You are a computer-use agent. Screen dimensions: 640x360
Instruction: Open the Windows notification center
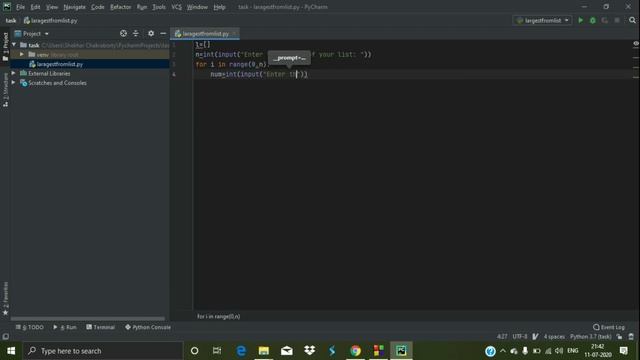624,351
